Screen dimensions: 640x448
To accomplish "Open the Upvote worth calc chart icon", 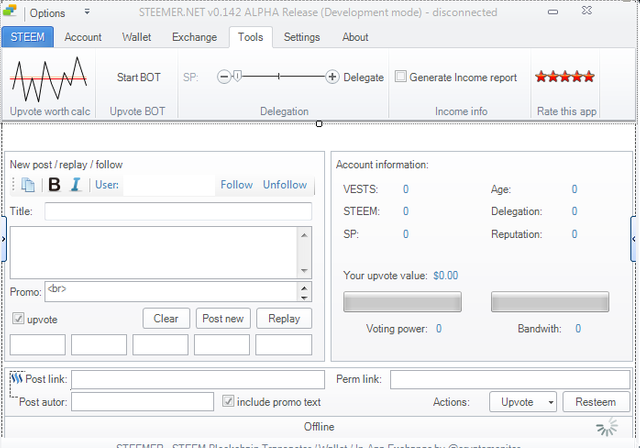I will click(49, 79).
